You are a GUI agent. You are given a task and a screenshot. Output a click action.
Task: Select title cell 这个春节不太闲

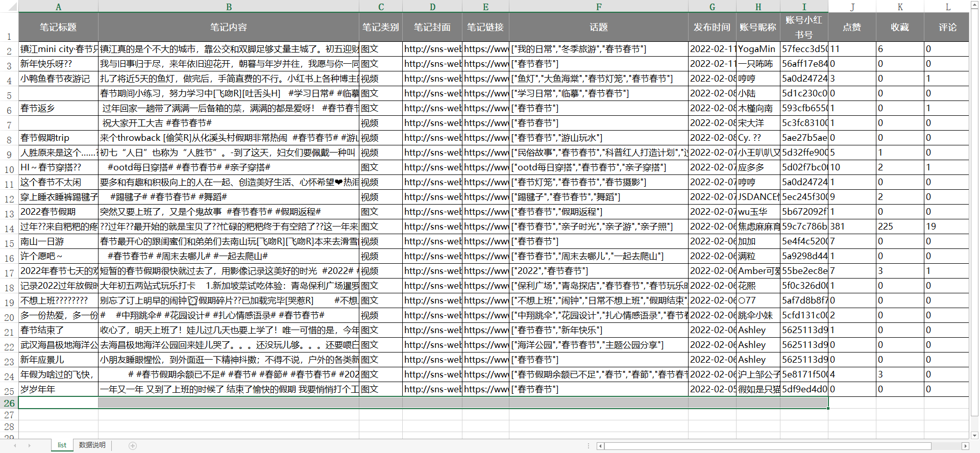click(x=58, y=182)
